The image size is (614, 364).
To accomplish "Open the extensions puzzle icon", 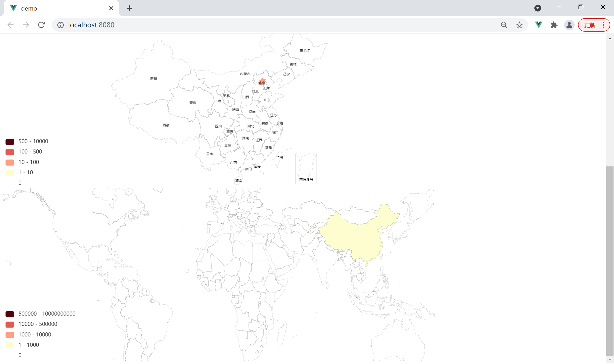I will pos(554,25).
